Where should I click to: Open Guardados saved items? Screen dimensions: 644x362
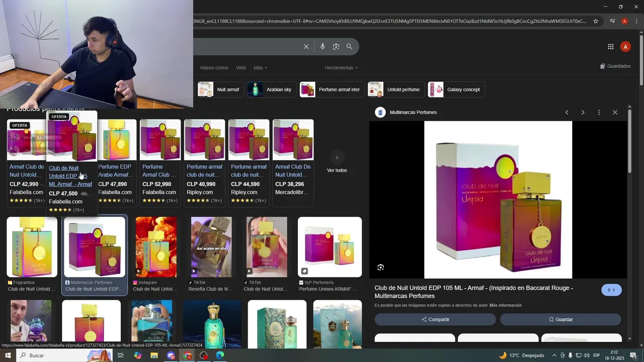615,66
